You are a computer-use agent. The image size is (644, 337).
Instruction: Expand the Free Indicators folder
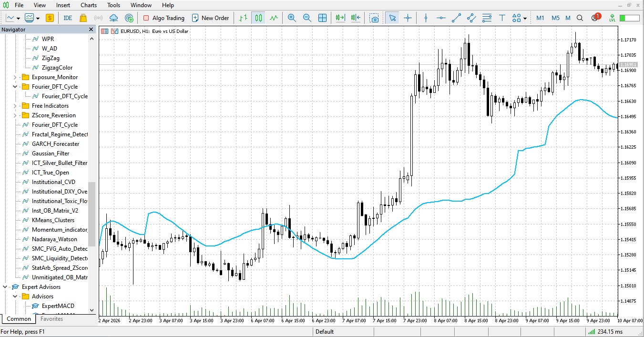pyautogui.click(x=15, y=105)
